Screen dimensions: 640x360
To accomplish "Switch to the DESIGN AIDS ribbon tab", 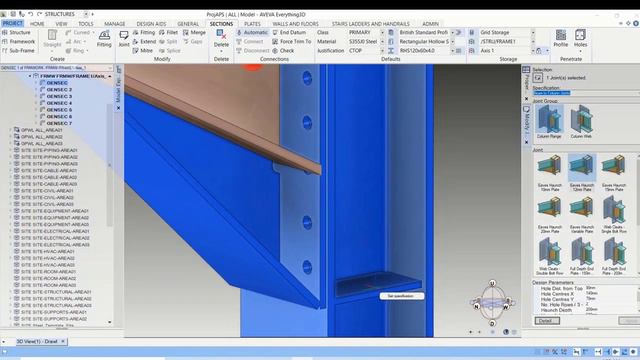I will (151, 24).
